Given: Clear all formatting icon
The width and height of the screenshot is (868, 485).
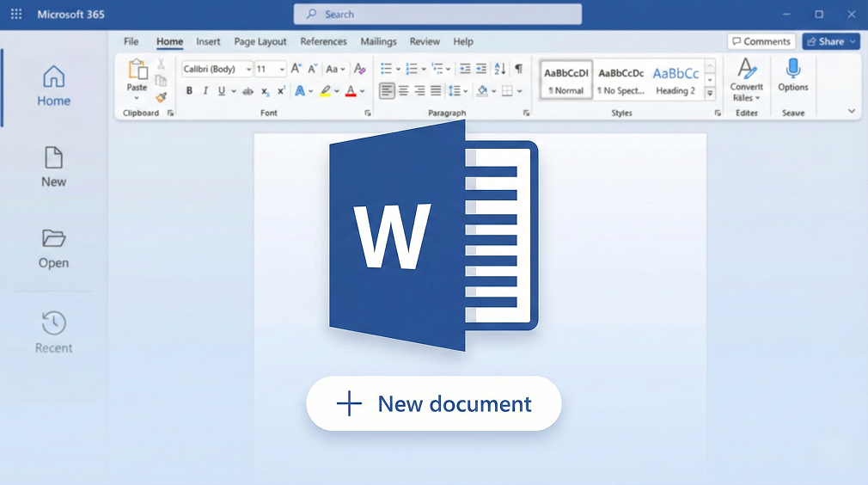Looking at the screenshot, I should (360, 69).
